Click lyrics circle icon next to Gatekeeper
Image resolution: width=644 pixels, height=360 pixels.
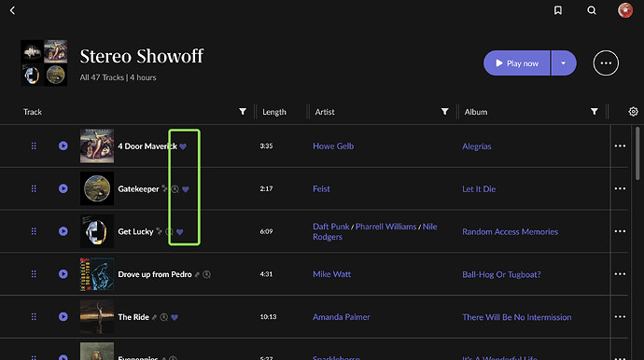click(x=175, y=188)
